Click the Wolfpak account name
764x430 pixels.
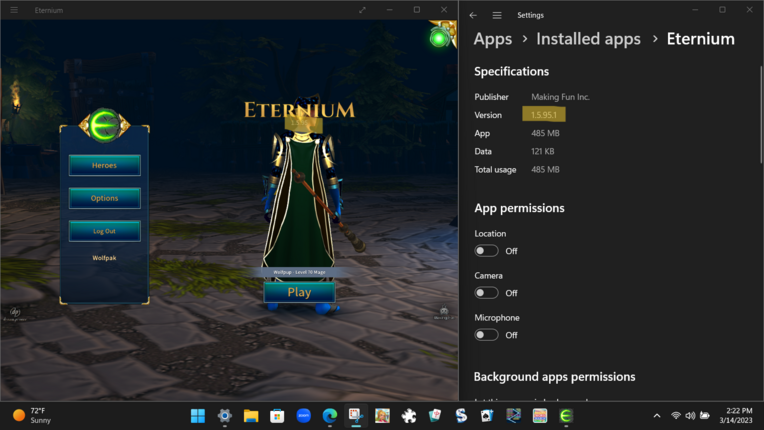click(x=104, y=258)
